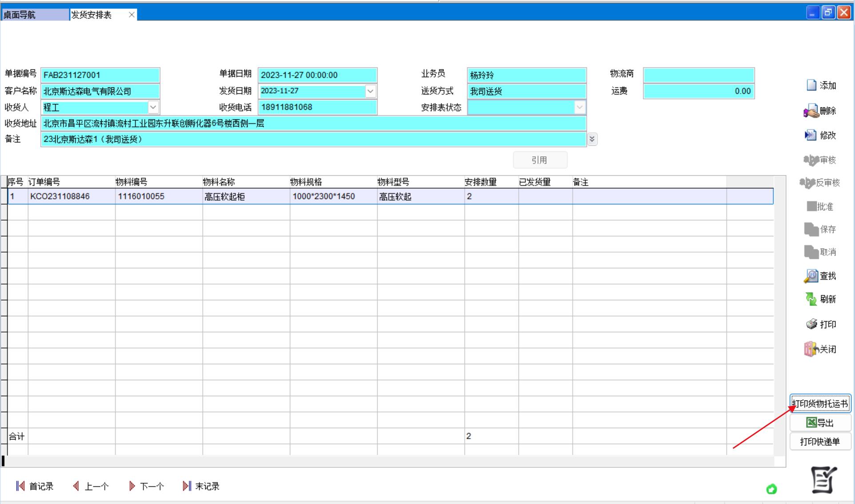Click the 打印 (Print) printer icon
The image size is (855, 504).
[811, 324]
